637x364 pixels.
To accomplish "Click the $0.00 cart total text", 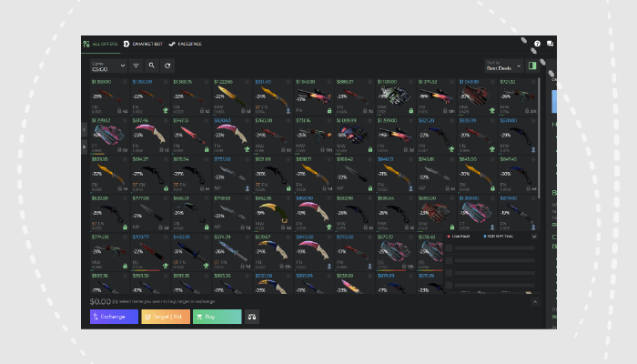I will [x=100, y=302].
